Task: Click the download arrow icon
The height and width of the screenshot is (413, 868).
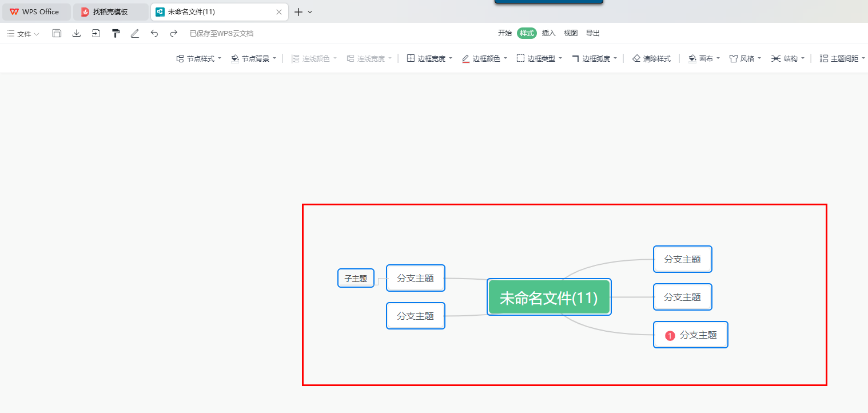Action: coord(77,34)
